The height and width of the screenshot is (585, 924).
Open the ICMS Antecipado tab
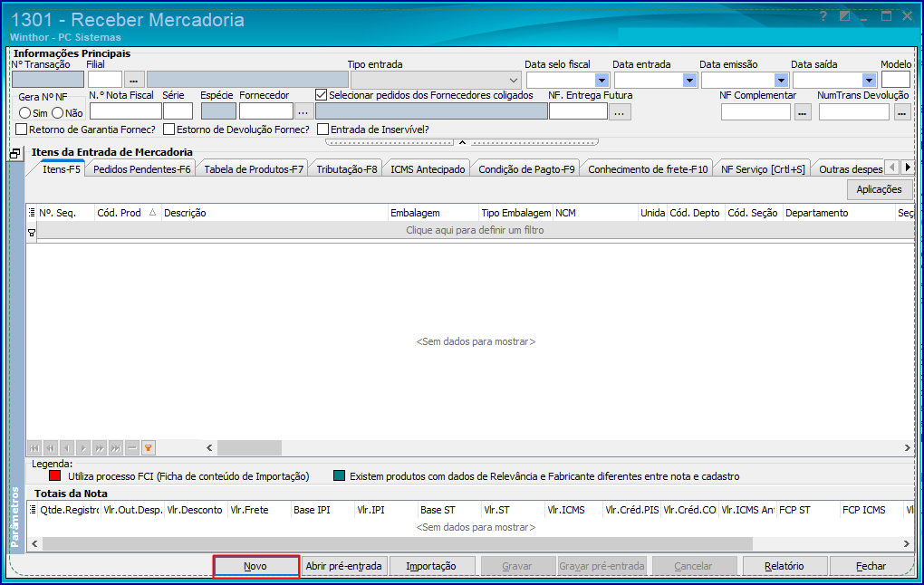click(x=428, y=169)
